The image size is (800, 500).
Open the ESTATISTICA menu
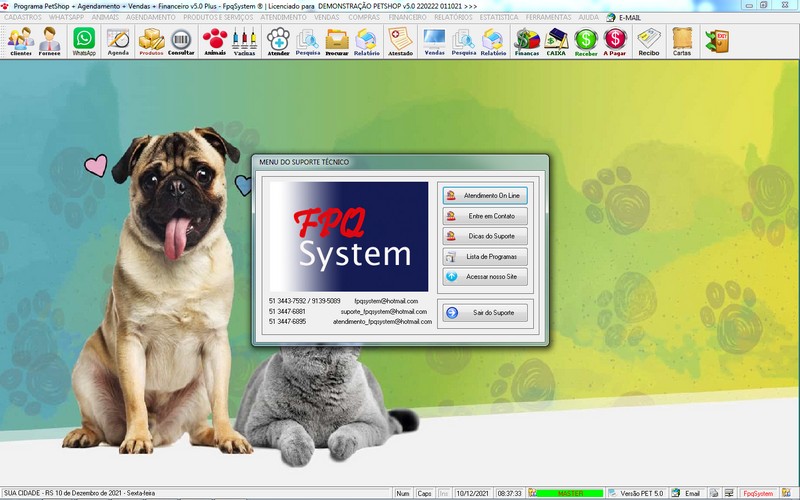coord(499,17)
